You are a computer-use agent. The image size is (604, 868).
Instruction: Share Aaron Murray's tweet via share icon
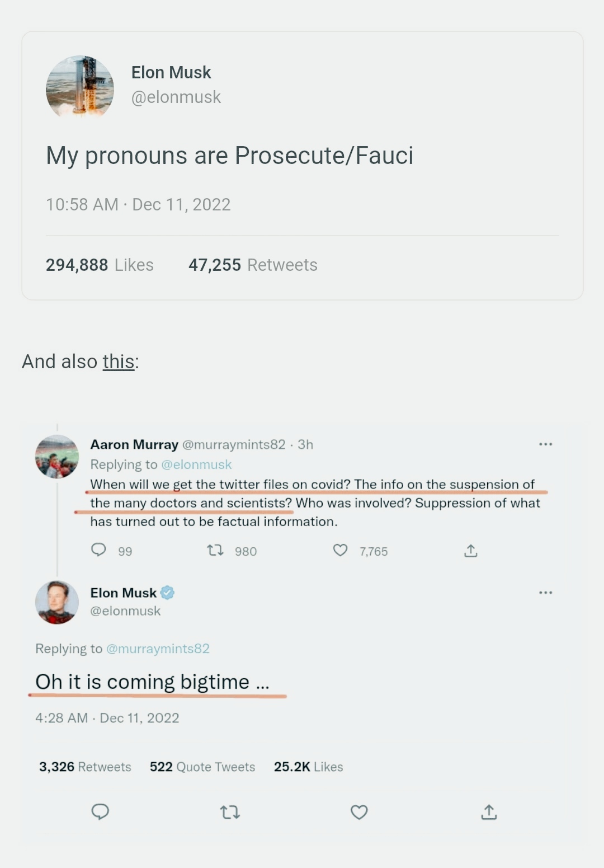click(x=471, y=551)
